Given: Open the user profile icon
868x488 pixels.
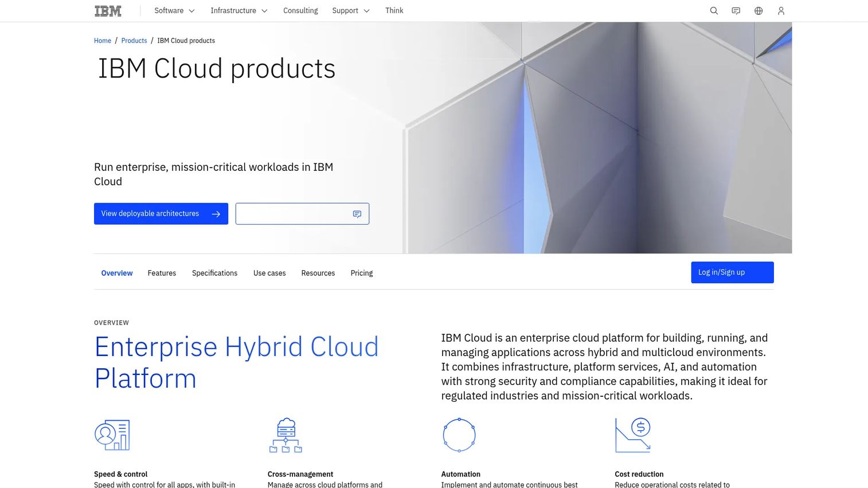Looking at the screenshot, I should pyautogui.click(x=781, y=11).
